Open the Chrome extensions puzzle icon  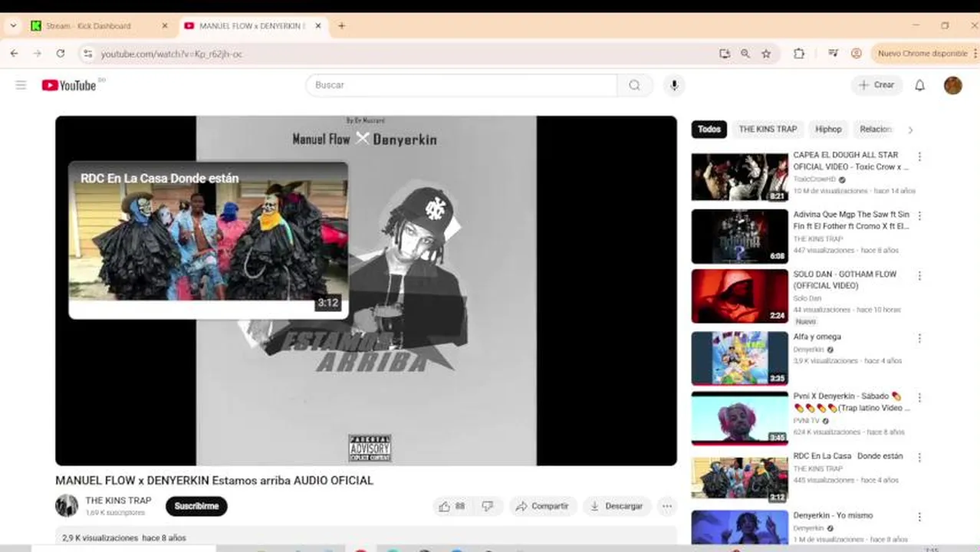798,54
